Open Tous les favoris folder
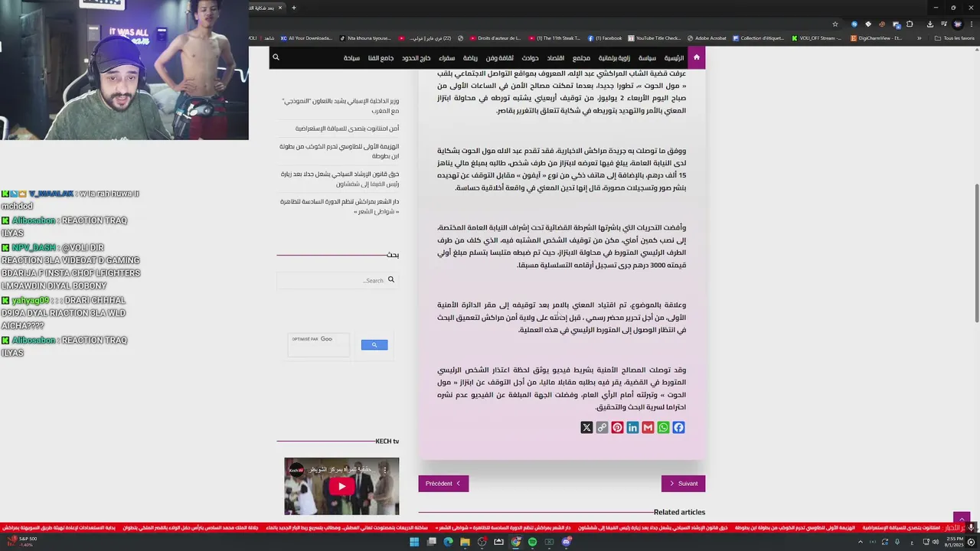Viewport: 980px width, 551px height. [x=955, y=38]
